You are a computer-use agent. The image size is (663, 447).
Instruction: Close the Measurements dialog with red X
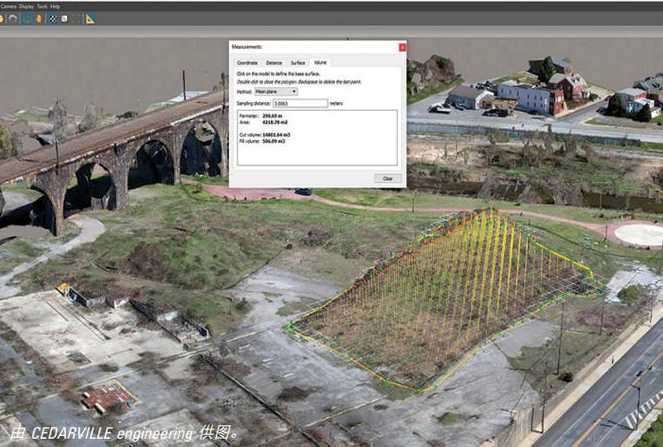(402, 47)
